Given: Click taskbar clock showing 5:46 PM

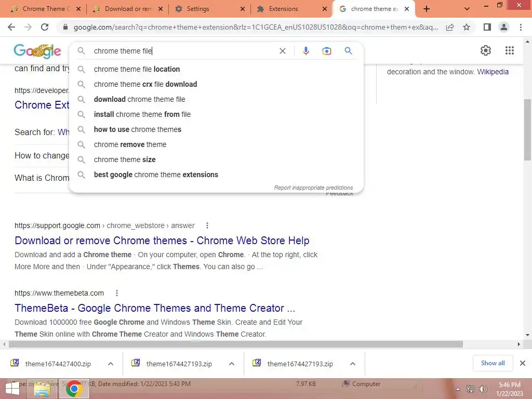Looking at the screenshot, I should coord(509,389).
